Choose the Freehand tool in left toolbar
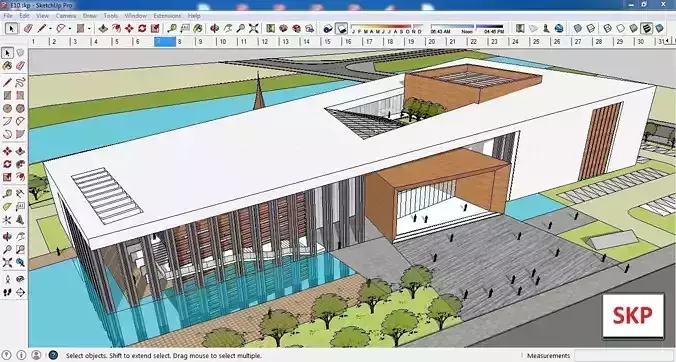 coord(20,82)
